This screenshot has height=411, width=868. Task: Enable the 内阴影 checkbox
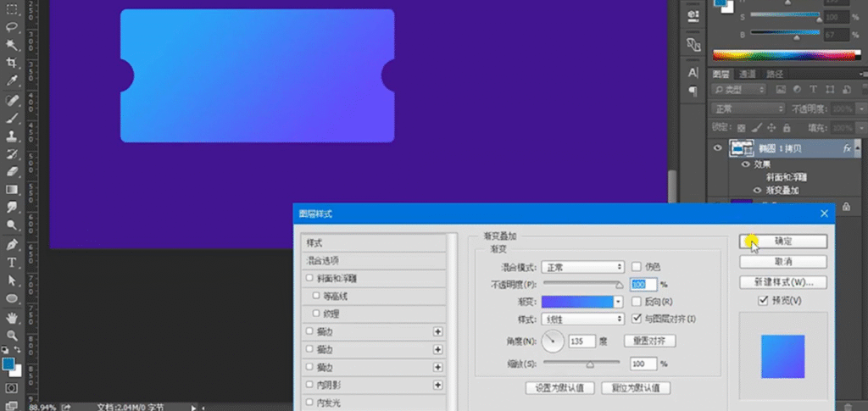(x=309, y=385)
